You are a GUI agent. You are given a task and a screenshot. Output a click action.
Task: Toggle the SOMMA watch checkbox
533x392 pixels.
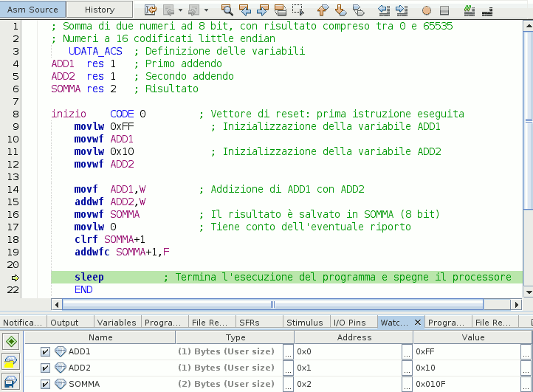point(45,384)
